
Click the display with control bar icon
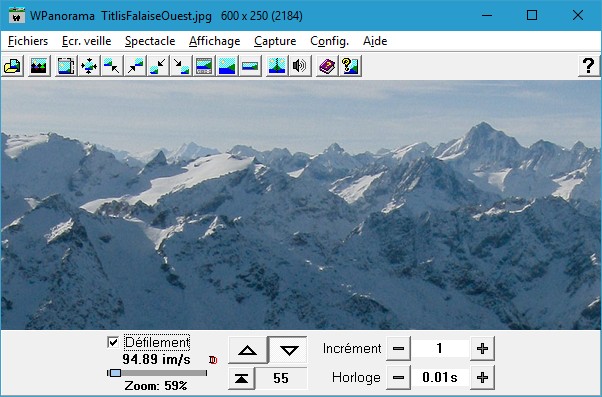click(x=204, y=66)
